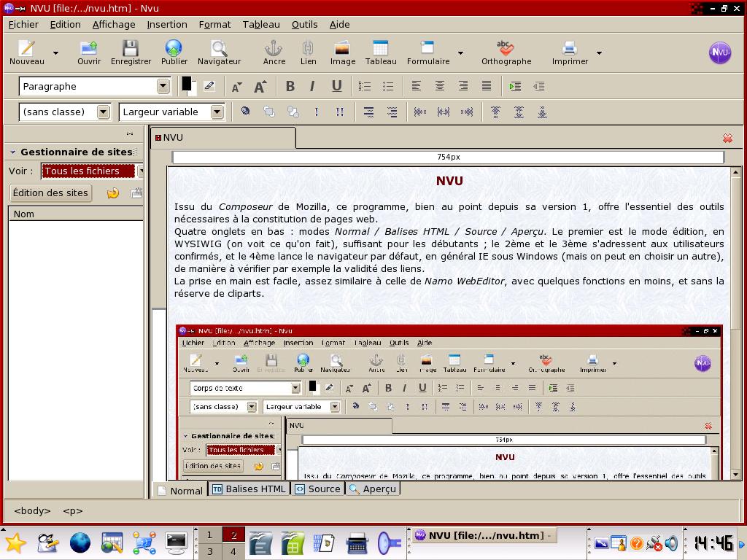Open the Edition menu
Viewport: 747px width, 560px height.
click(65, 24)
